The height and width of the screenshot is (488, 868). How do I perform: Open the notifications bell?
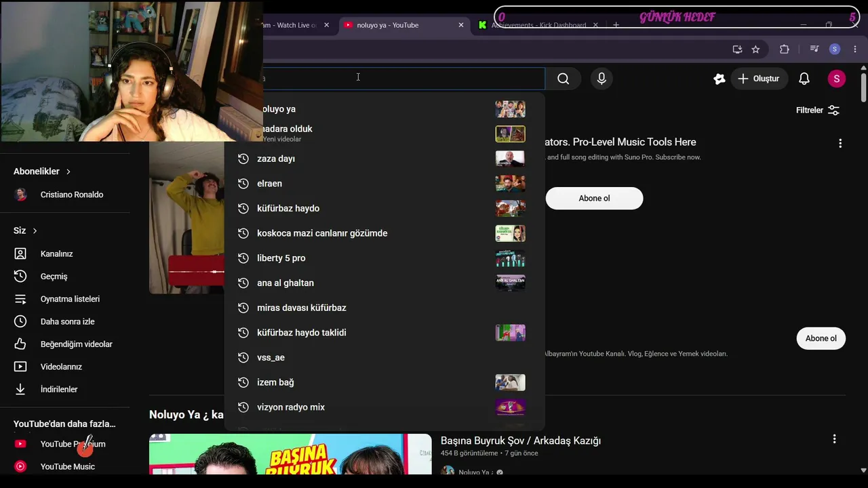[804, 79]
